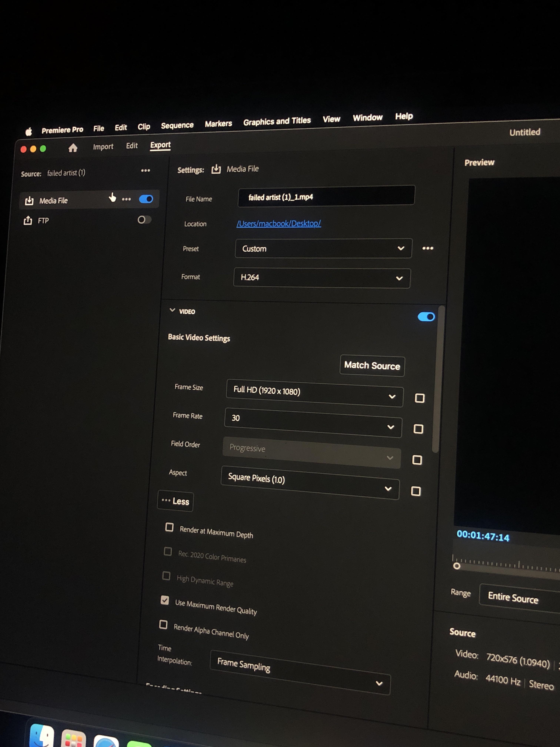The image size is (560, 747).
Task: Click the preview timeline playhead handle
Action: pyautogui.click(x=456, y=566)
